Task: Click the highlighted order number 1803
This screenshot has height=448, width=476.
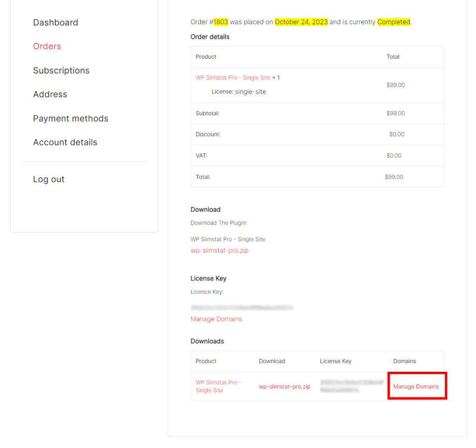Action: [x=220, y=22]
